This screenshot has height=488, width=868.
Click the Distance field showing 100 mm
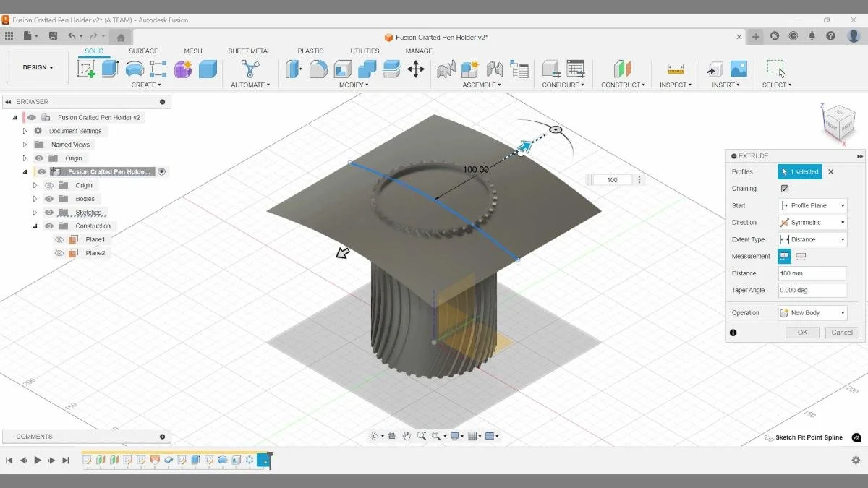tap(812, 273)
